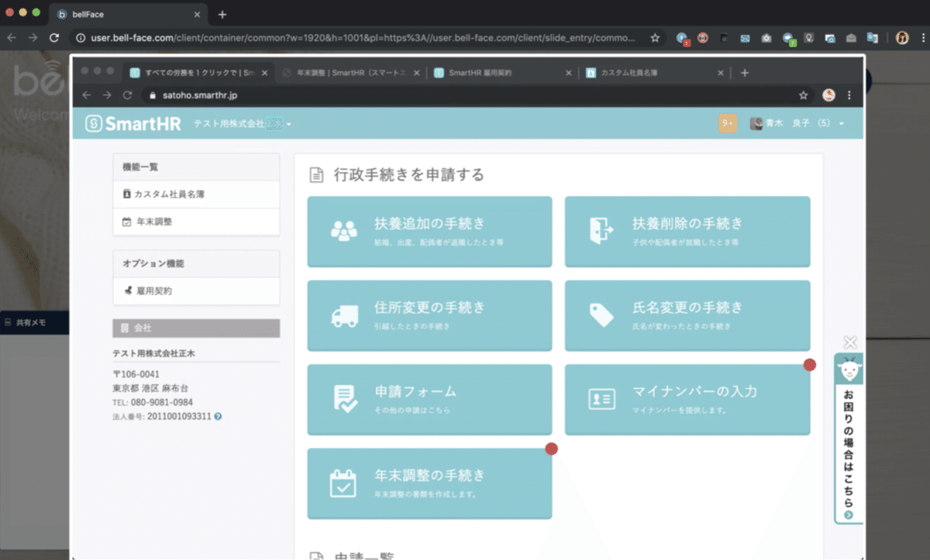Screen dimensions: 930x560
Task: Start 年末調整の手続き procedure
Action: pyautogui.click(x=429, y=483)
